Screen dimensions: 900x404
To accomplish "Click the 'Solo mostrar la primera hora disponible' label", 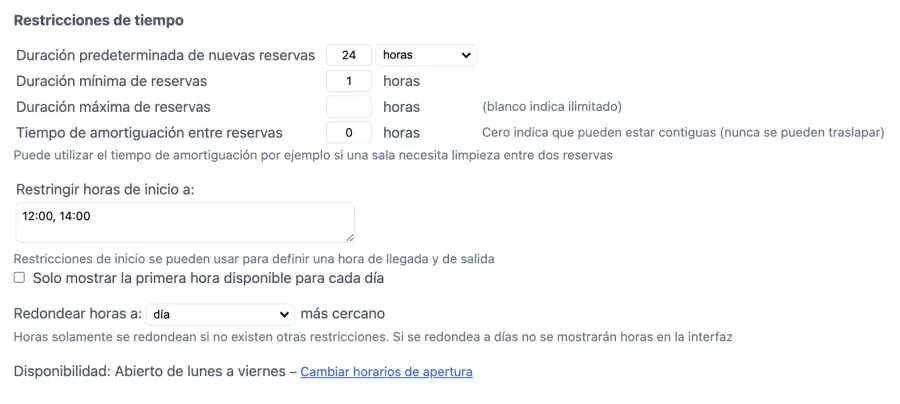I will 208,278.
